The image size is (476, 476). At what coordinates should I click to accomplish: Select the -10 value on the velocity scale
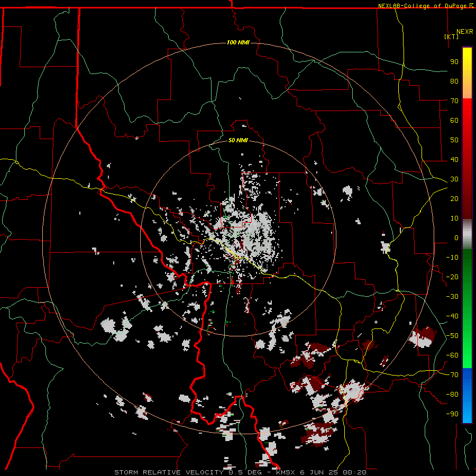pos(452,258)
